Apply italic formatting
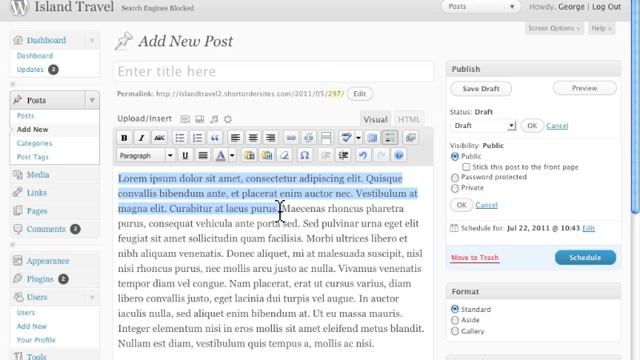640x360 pixels. (142, 138)
